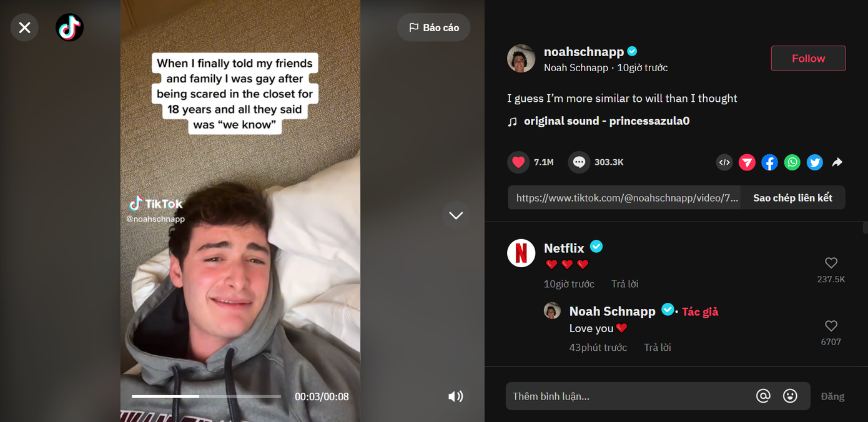Share video on Twitter
The image size is (868, 422).
(814, 162)
